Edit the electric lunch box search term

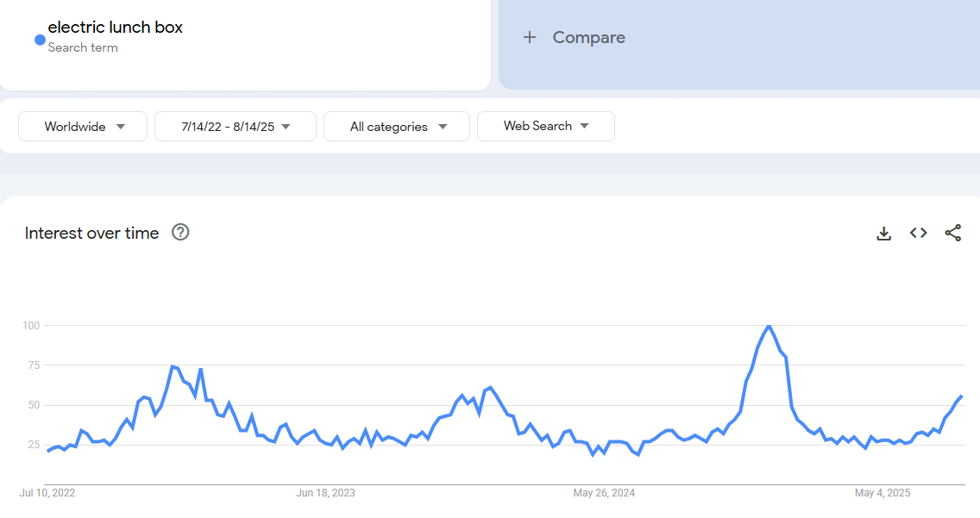[116, 28]
